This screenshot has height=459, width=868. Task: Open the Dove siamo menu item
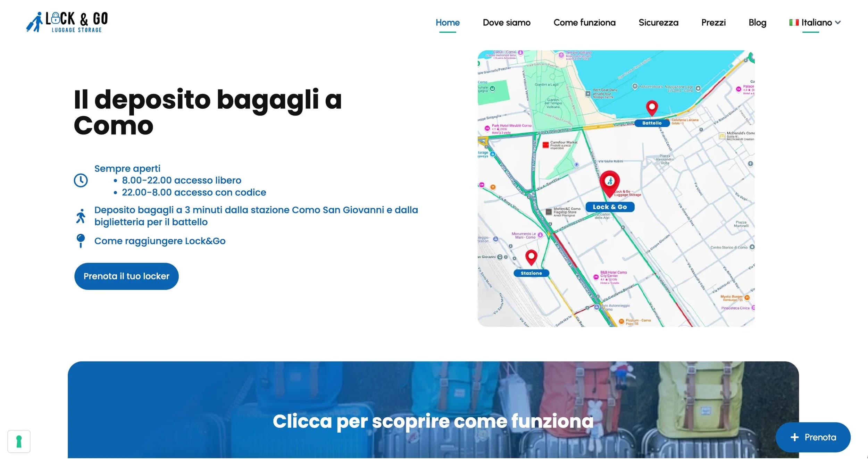click(506, 23)
